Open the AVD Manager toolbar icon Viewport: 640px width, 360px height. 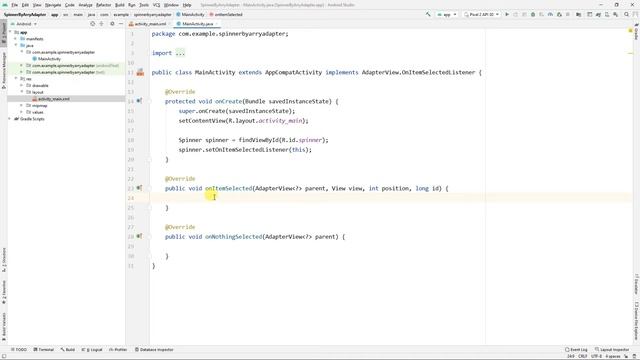coord(607,14)
